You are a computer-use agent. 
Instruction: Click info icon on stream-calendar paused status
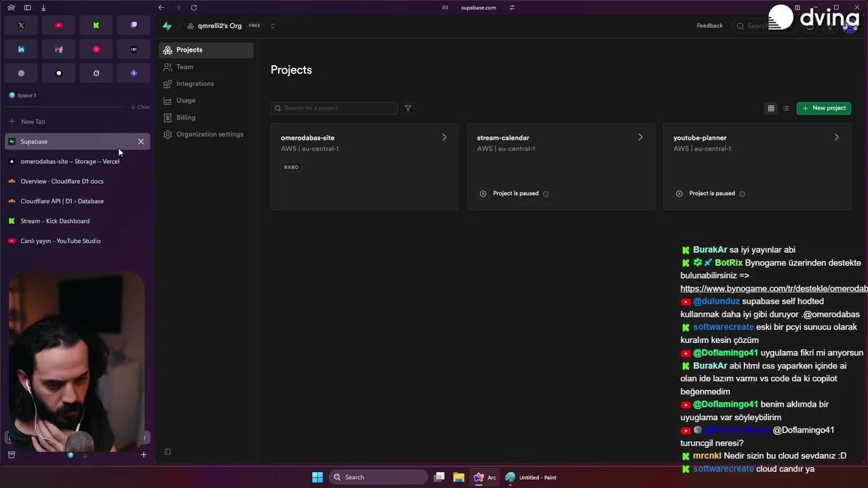click(546, 194)
